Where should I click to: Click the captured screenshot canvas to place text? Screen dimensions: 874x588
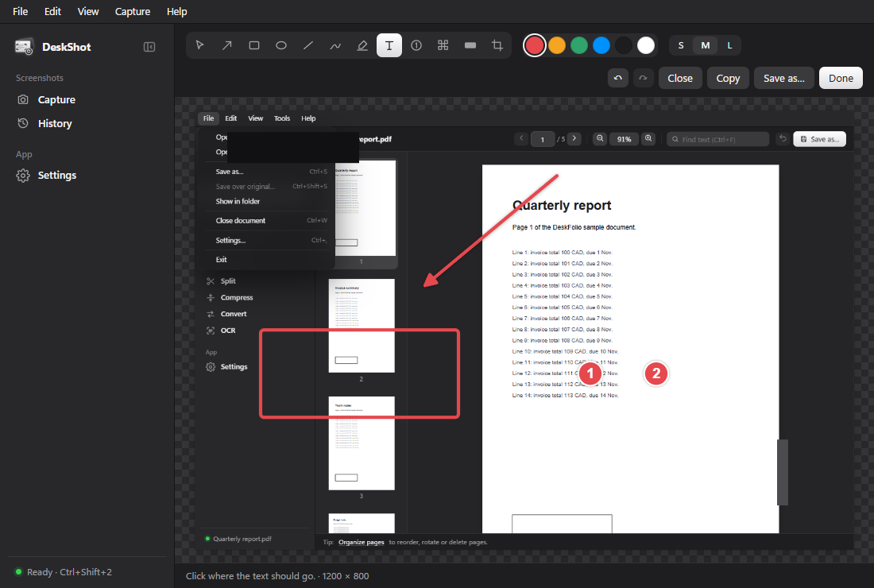[x=524, y=331]
